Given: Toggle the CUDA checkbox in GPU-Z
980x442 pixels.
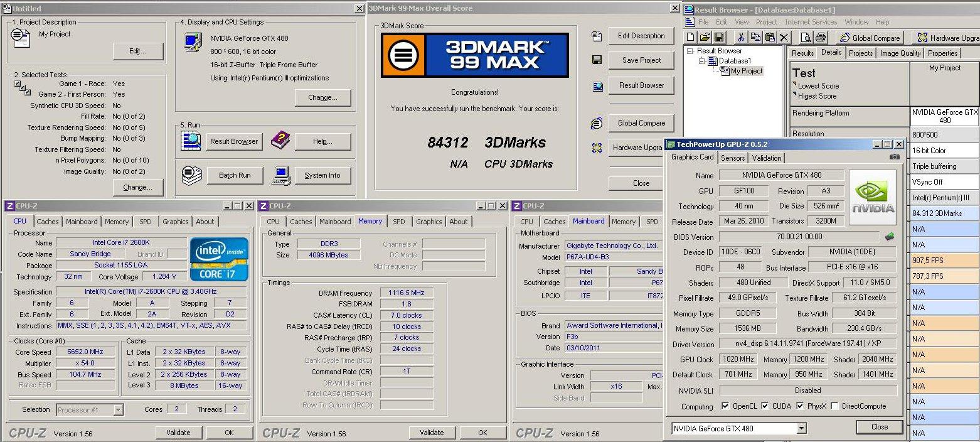Looking at the screenshot, I should [x=765, y=406].
